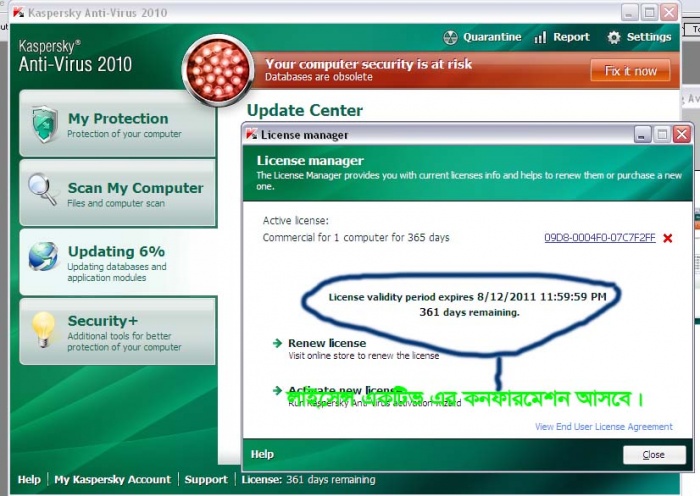This screenshot has width=700, height=496.
Task: Click the Renew license arrow icon
Action: tap(277, 343)
